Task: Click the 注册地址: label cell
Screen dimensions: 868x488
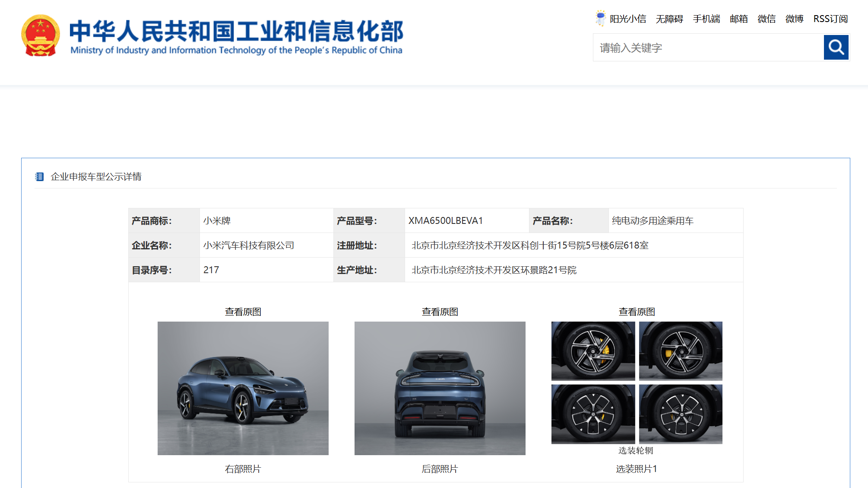Action: (x=369, y=246)
